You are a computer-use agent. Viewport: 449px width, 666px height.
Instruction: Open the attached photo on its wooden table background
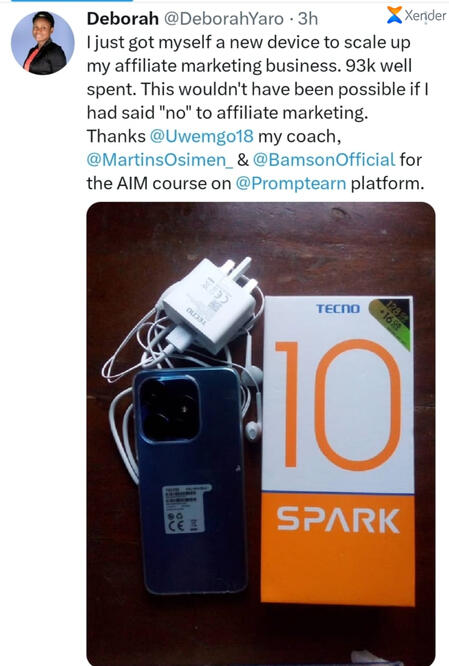point(261,433)
